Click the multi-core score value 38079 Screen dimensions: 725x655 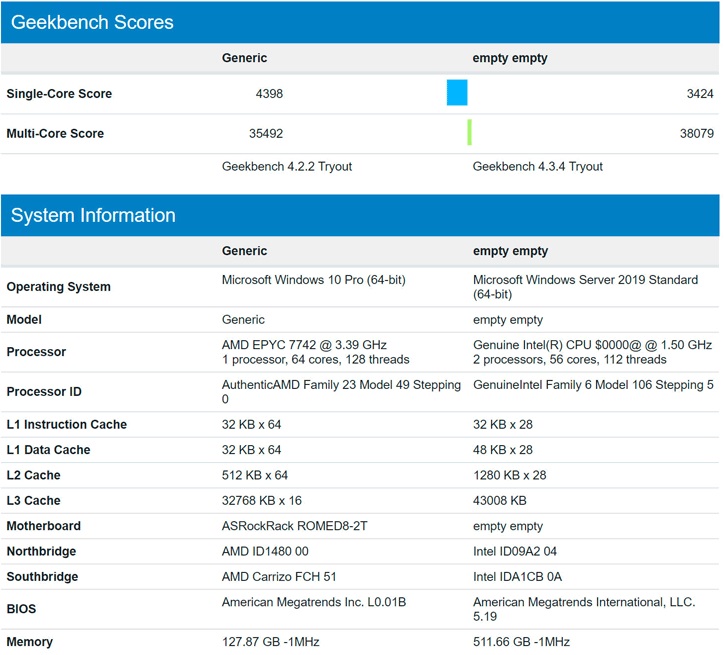pyautogui.click(x=696, y=134)
